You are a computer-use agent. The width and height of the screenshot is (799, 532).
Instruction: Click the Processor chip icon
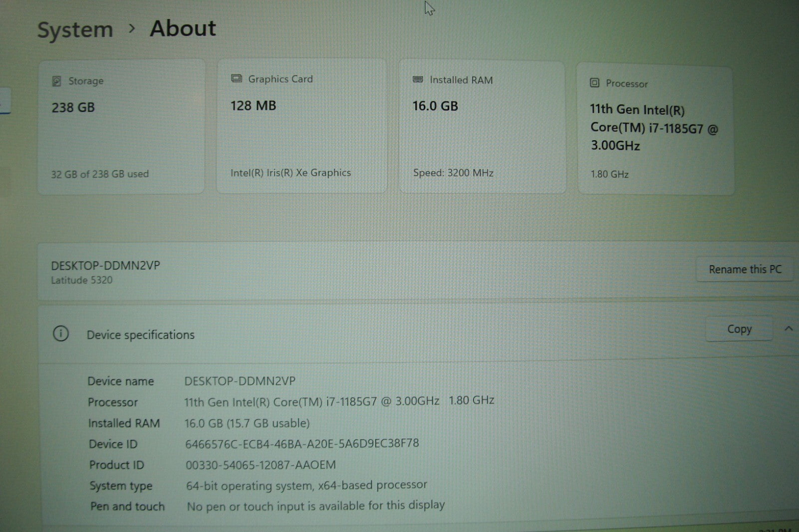594,83
